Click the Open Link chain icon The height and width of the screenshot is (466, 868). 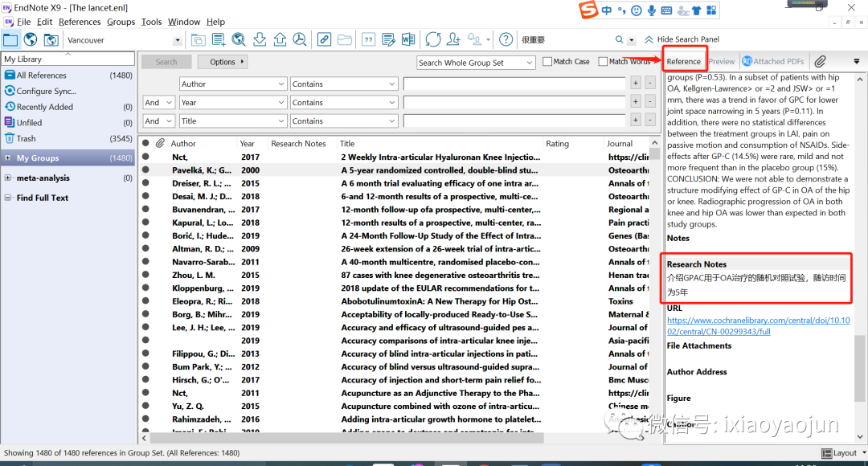coord(325,40)
